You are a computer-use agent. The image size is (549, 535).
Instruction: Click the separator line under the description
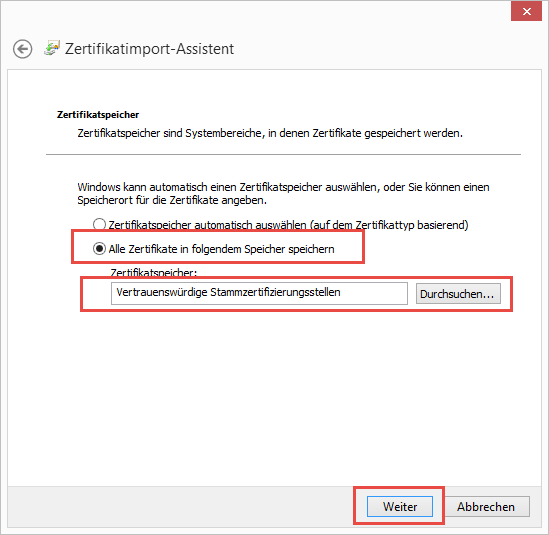[283, 154]
